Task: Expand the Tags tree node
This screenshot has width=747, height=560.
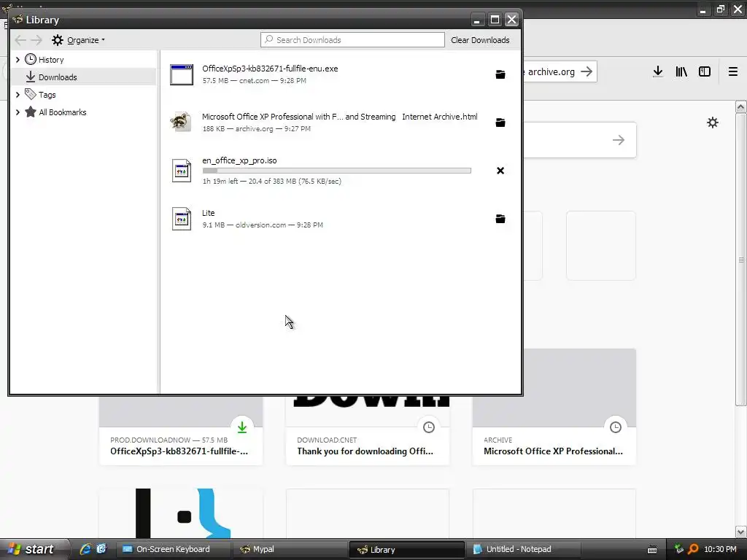Action: [18, 95]
